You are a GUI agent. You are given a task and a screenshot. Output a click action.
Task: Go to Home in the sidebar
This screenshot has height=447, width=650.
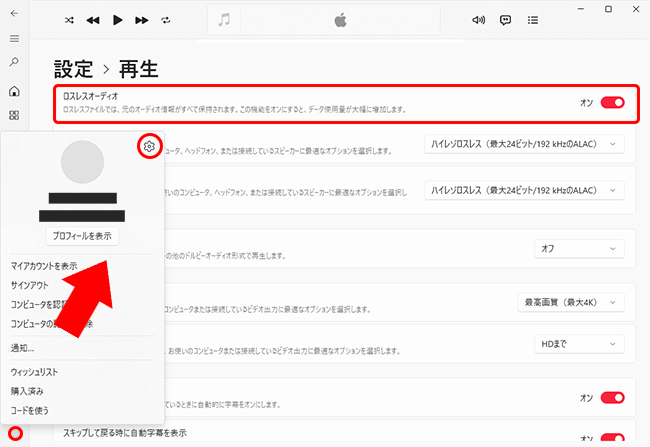(15, 91)
